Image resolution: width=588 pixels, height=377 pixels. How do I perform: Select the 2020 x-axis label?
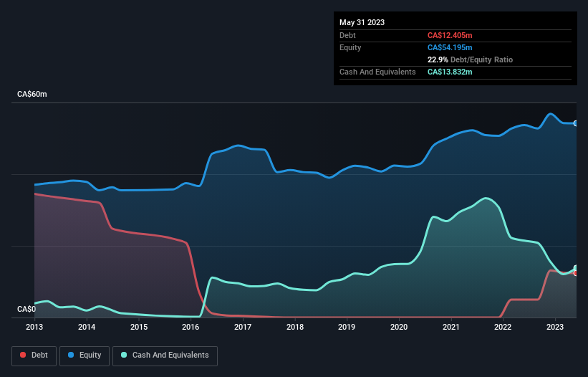pyautogui.click(x=399, y=327)
